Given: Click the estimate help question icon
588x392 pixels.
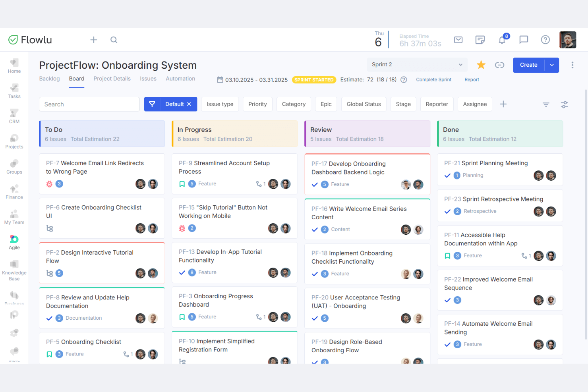Looking at the screenshot, I should click(x=404, y=79).
